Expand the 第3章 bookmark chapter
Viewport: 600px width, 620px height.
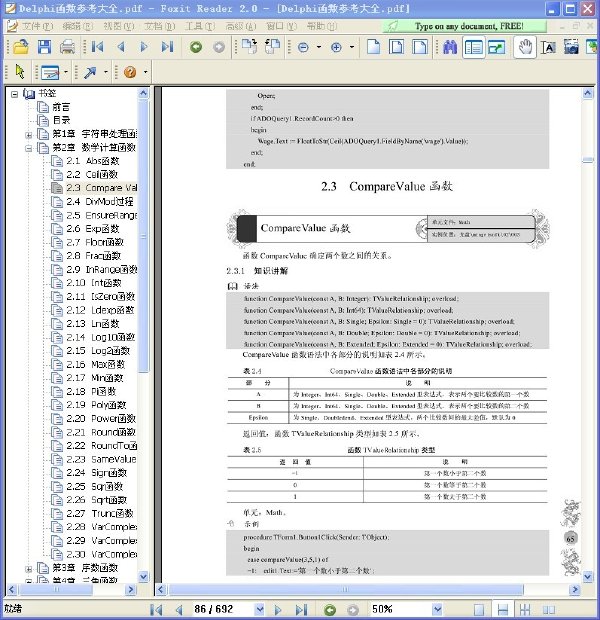tap(28, 569)
